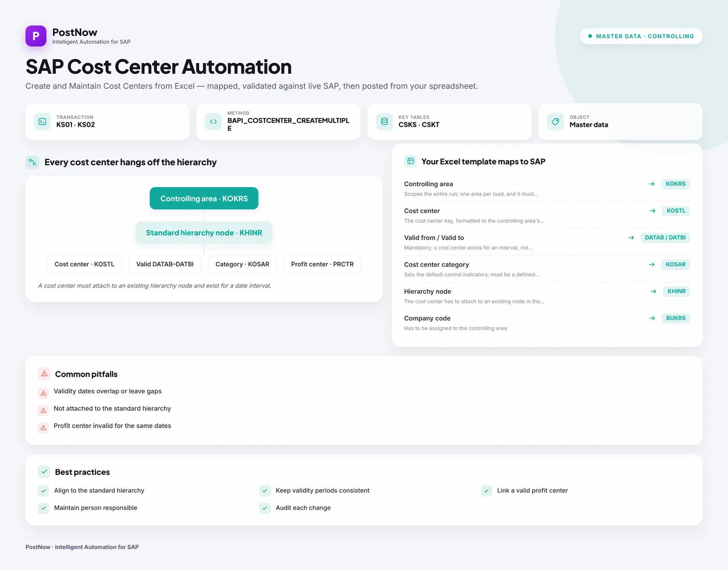Click the table icon beside 'Your Excel template' heading
Viewport: 728px width, 570px height.
coord(411,161)
